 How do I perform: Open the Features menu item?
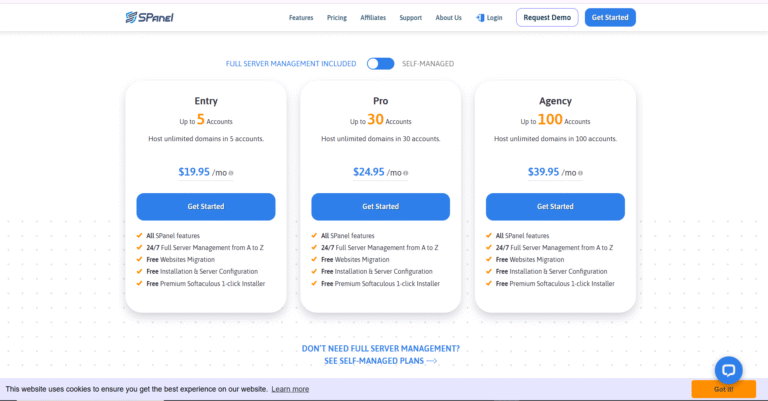click(x=301, y=18)
